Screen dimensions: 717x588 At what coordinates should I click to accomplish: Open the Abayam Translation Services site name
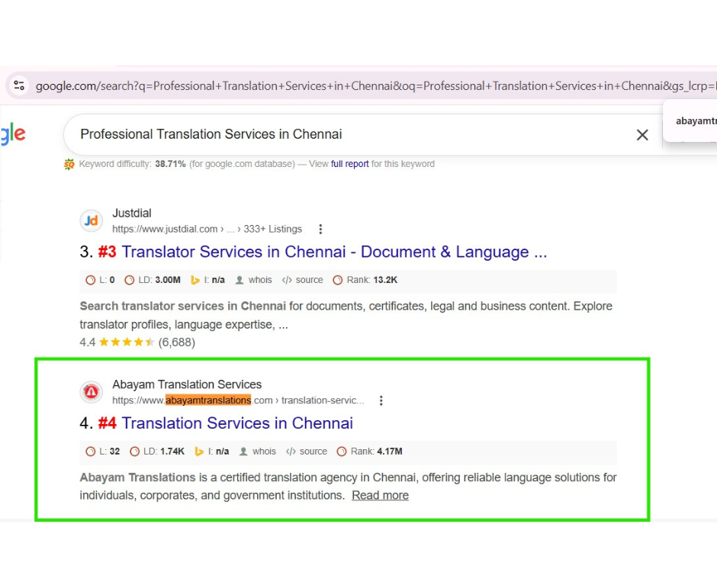[187, 384]
